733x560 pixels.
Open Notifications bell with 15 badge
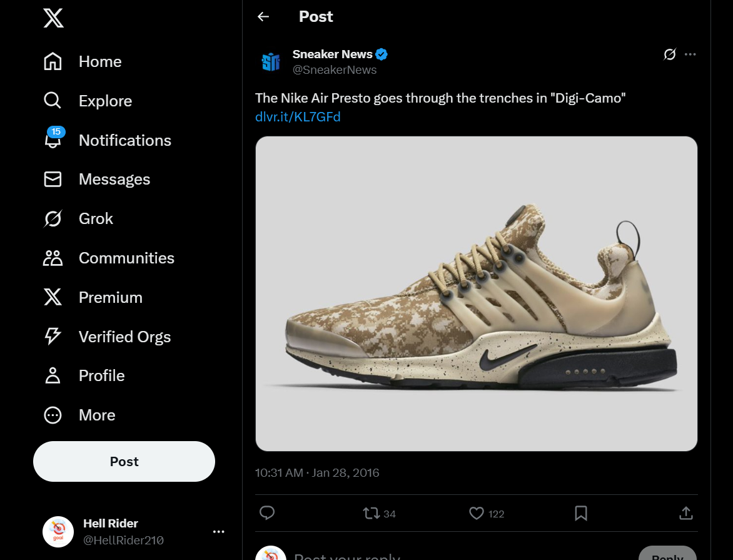tap(53, 140)
